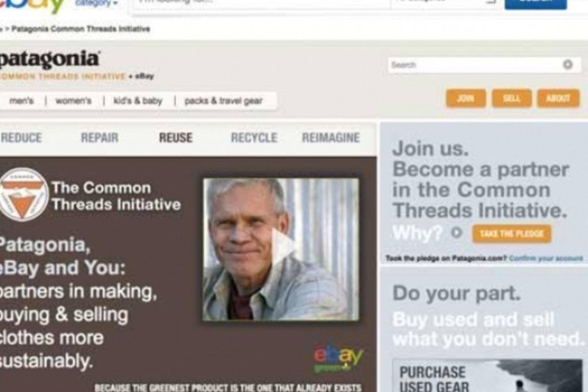Click the Patagonia logo
Viewport: 588px width, 392px height.
[x=49, y=59]
